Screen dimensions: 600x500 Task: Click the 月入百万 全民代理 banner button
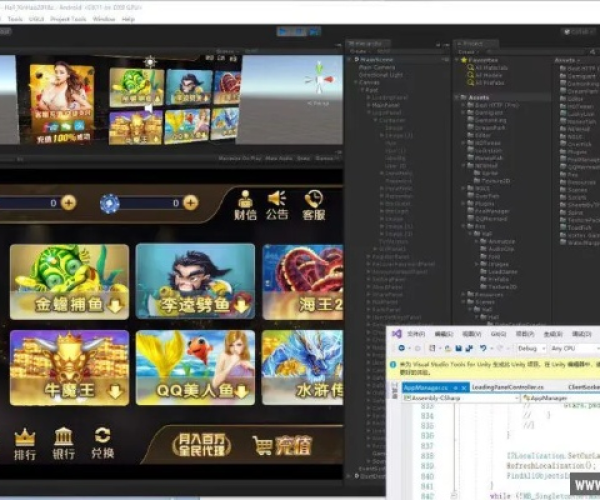point(201,444)
